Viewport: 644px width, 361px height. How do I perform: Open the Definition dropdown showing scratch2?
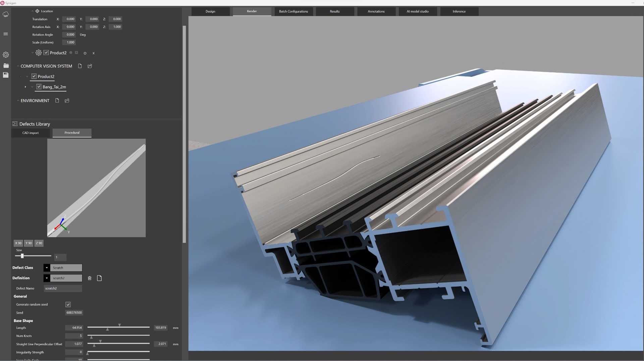point(47,278)
